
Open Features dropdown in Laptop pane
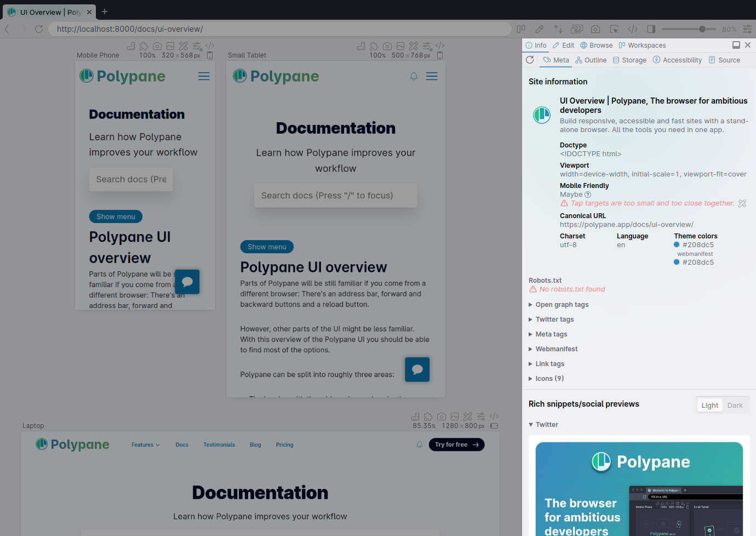pos(146,445)
